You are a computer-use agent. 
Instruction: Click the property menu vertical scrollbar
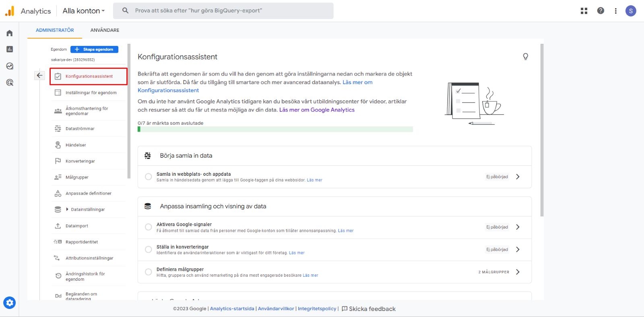pos(129,111)
